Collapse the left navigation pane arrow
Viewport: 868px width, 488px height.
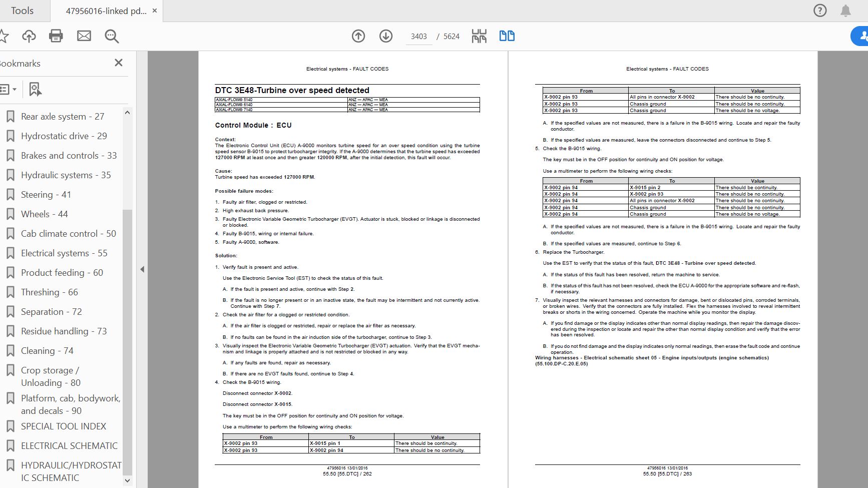[142, 269]
